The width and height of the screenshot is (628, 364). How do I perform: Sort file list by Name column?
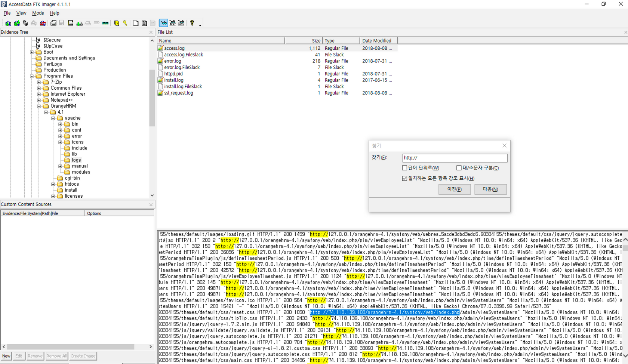point(221,41)
